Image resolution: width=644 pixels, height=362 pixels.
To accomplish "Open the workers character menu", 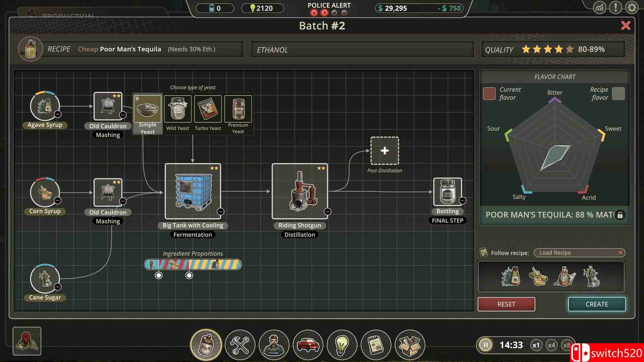I will tap(274, 345).
